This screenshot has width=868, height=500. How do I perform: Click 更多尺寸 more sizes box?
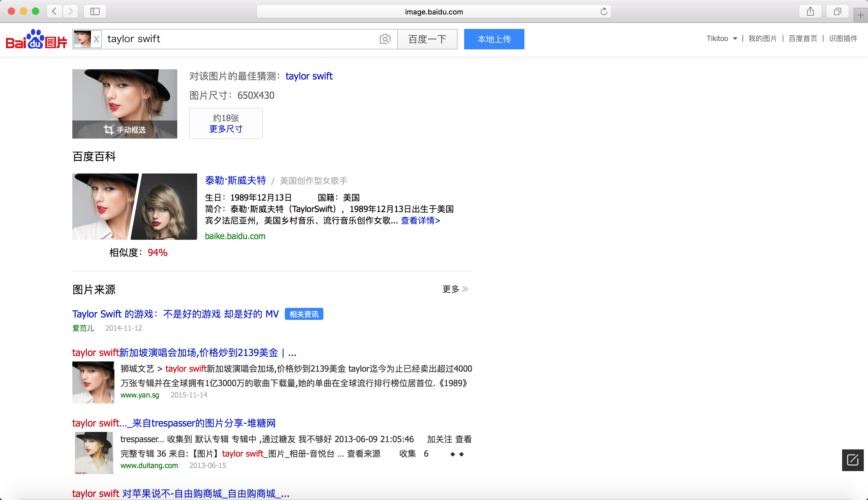(x=226, y=123)
